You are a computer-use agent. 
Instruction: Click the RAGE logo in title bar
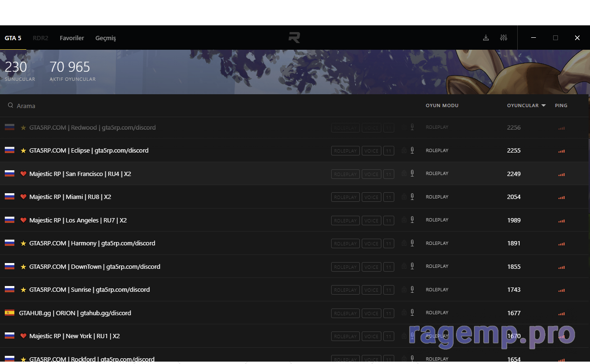294,38
